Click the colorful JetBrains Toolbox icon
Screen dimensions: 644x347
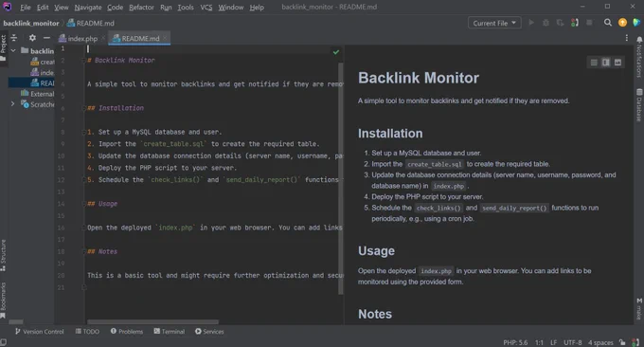tap(636, 23)
